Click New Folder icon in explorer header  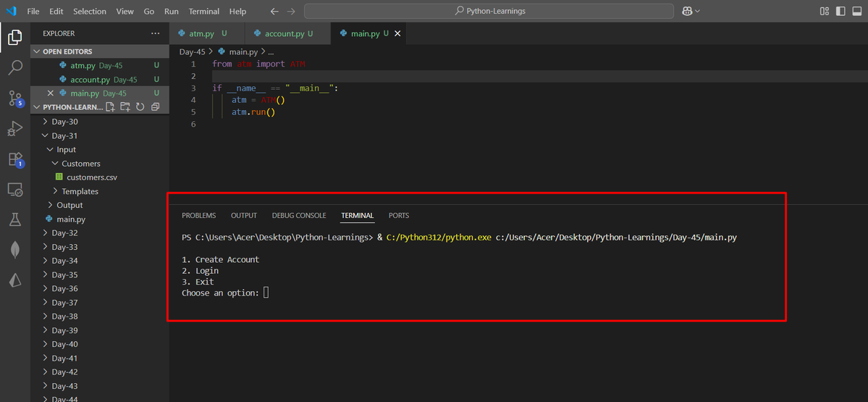(125, 107)
